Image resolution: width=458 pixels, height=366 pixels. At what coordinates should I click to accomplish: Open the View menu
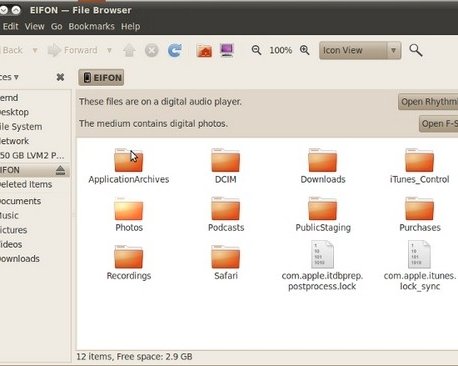click(x=34, y=26)
